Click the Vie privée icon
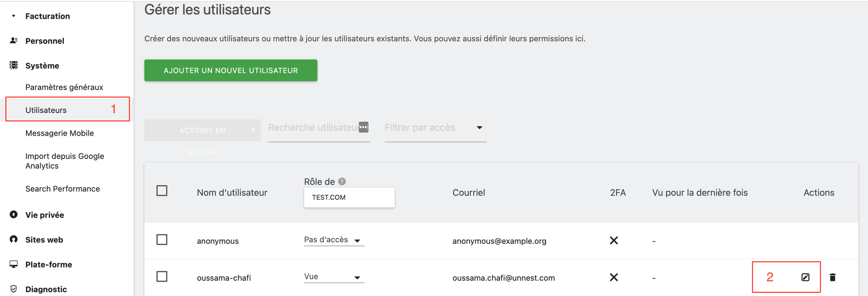 point(14,215)
